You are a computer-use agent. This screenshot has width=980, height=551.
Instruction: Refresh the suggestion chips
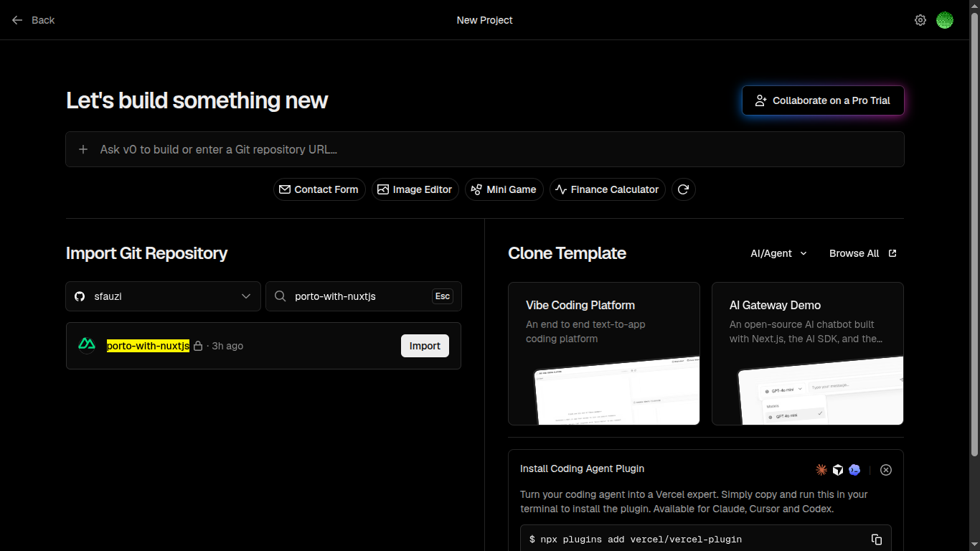pos(684,189)
